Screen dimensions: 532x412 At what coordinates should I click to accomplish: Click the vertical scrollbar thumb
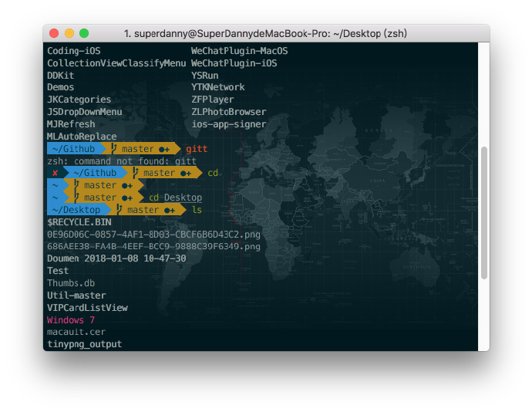[x=484, y=213]
